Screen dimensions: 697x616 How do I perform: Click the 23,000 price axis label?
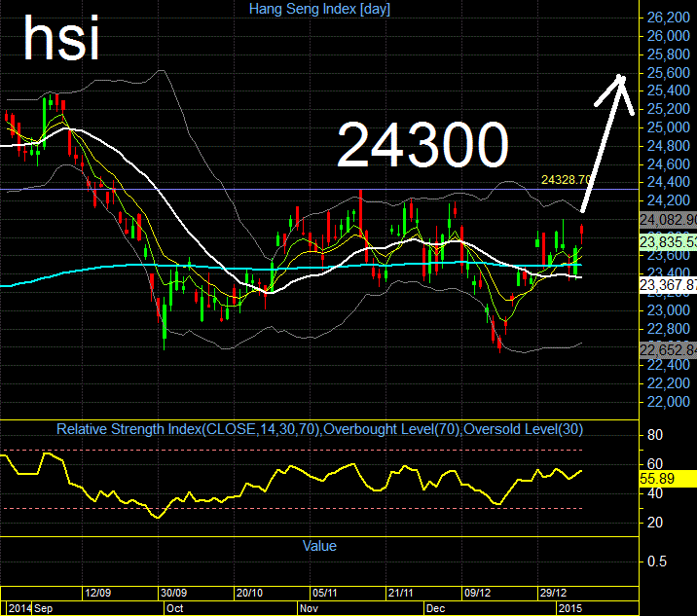(x=668, y=310)
